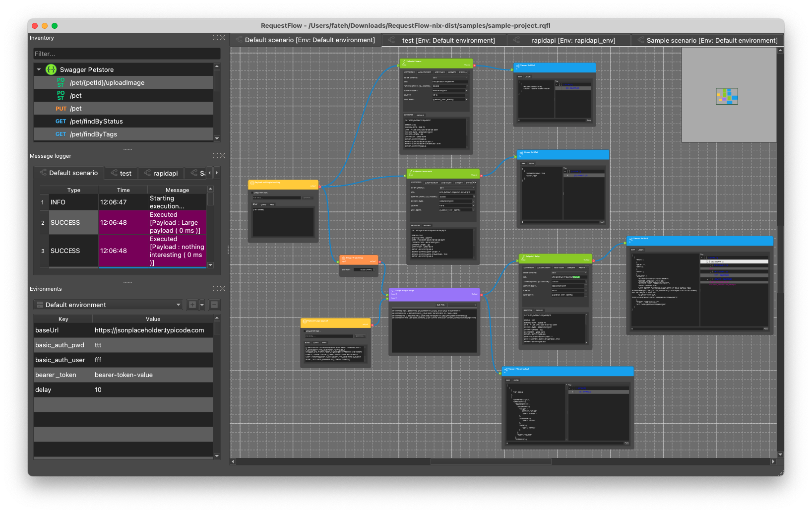The height and width of the screenshot is (513, 812).
Task: Collapse the Swagger Petstore endpoint tree
Action: click(38, 69)
